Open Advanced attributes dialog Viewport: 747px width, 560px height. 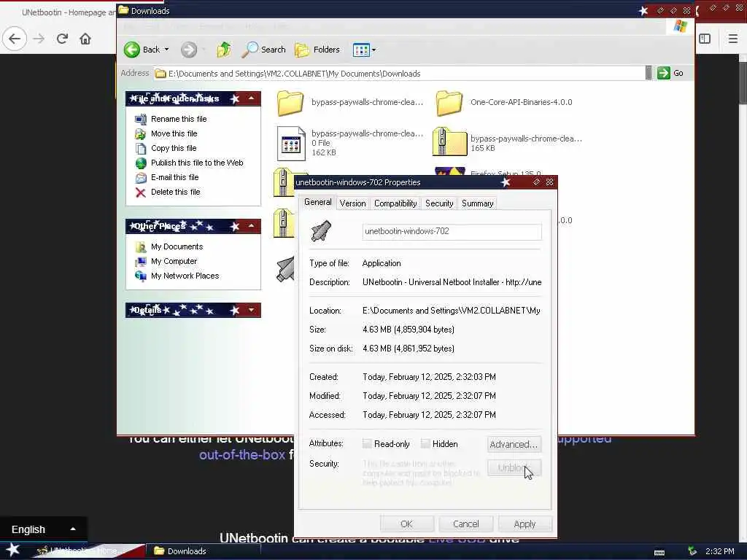click(514, 444)
